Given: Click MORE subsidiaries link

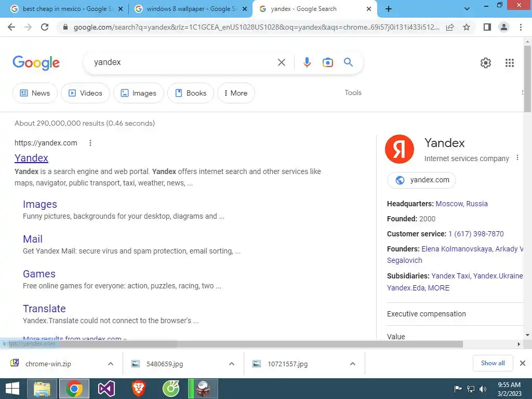Looking at the screenshot, I should point(438,288).
